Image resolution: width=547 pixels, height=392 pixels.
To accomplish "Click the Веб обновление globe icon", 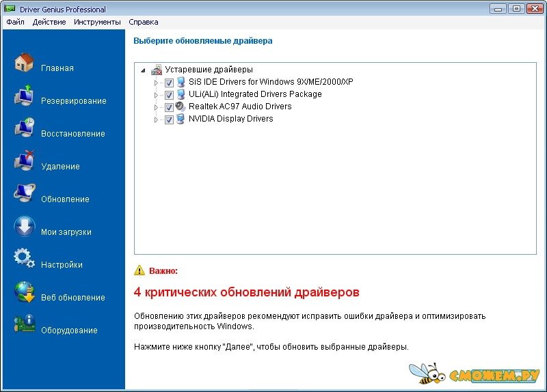I will 25,293.
